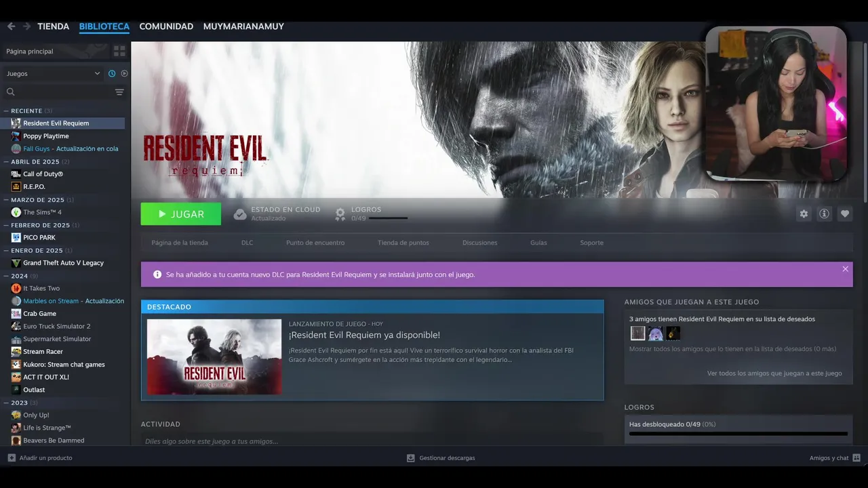Open Punto de encuentro tab
The height and width of the screenshot is (488, 868).
click(315, 243)
